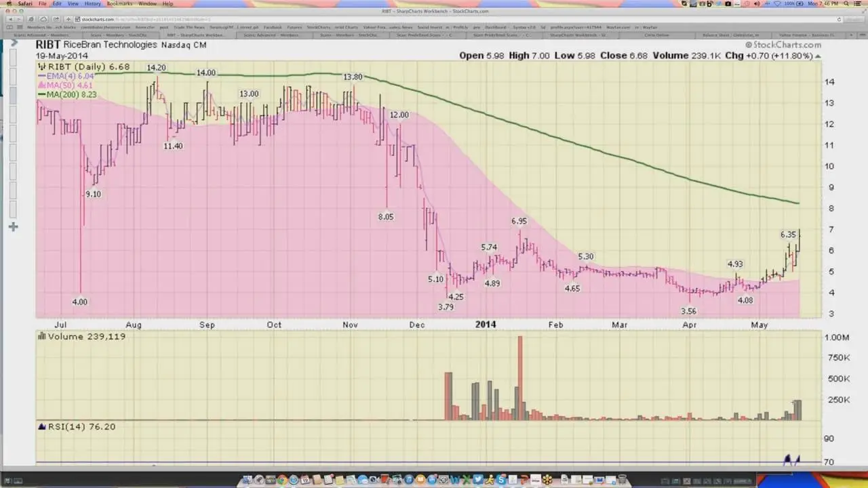This screenshot has width=868, height=488.
Task: Open Google Chrome from the Dock
Action: [282, 479]
